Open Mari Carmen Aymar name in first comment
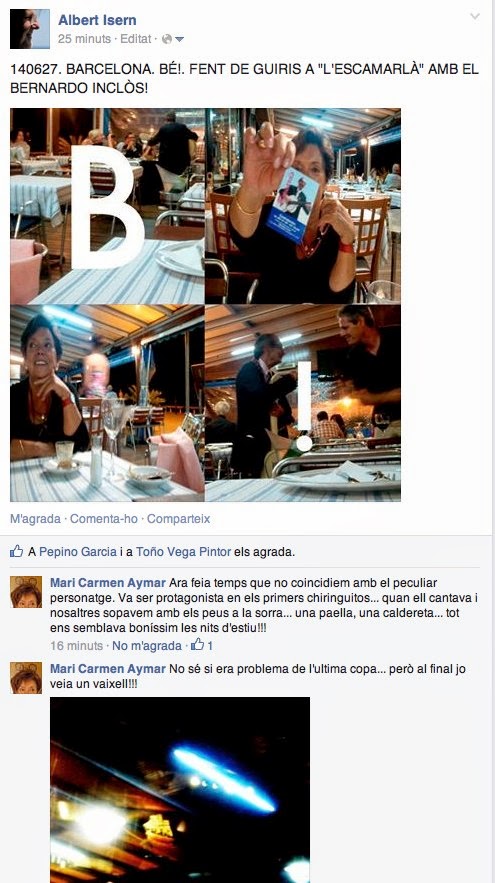Image resolution: width=495 pixels, height=883 pixels. tap(108, 582)
